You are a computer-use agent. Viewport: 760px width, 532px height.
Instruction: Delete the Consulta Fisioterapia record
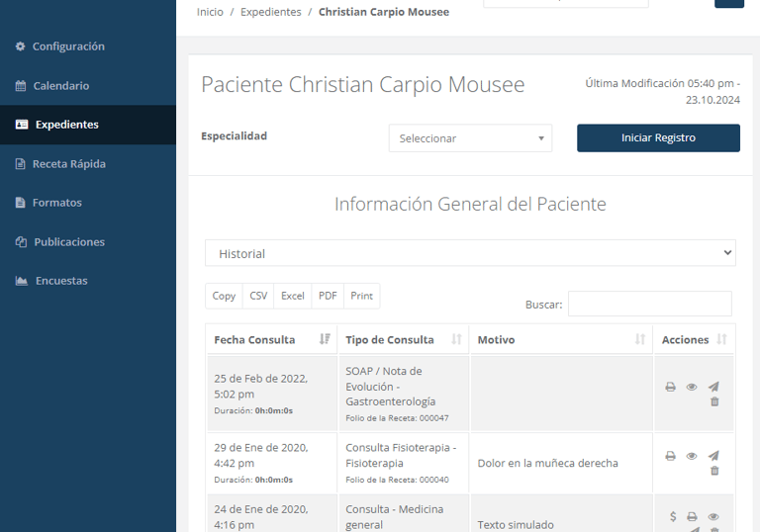click(x=714, y=471)
